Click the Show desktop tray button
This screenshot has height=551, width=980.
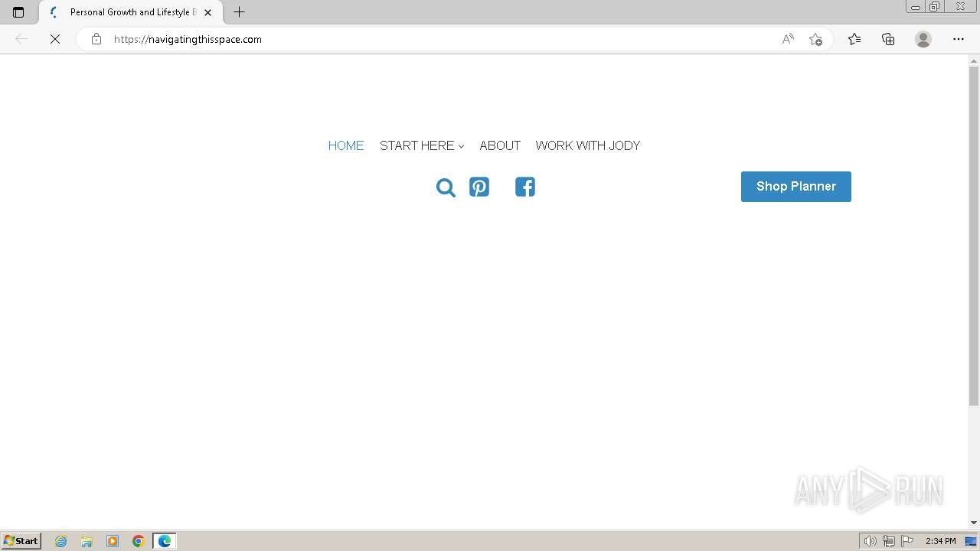click(971, 541)
